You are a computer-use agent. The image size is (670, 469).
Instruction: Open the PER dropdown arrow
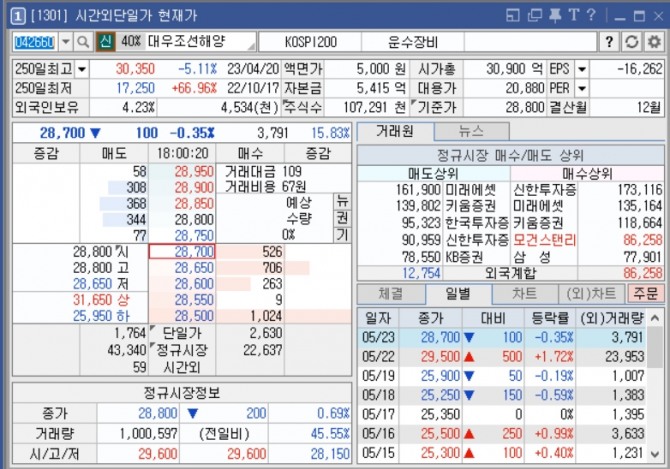(x=582, y=88)
